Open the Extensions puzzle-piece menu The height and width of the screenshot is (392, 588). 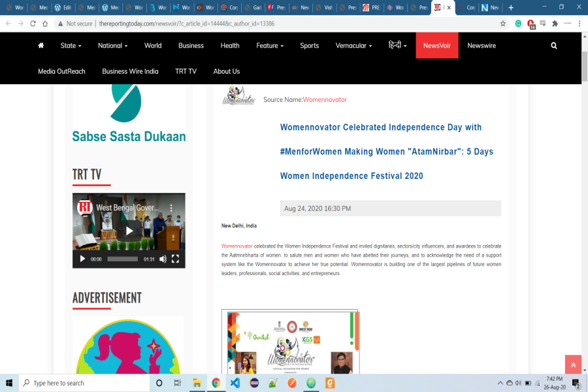click(x=555, y=24)
